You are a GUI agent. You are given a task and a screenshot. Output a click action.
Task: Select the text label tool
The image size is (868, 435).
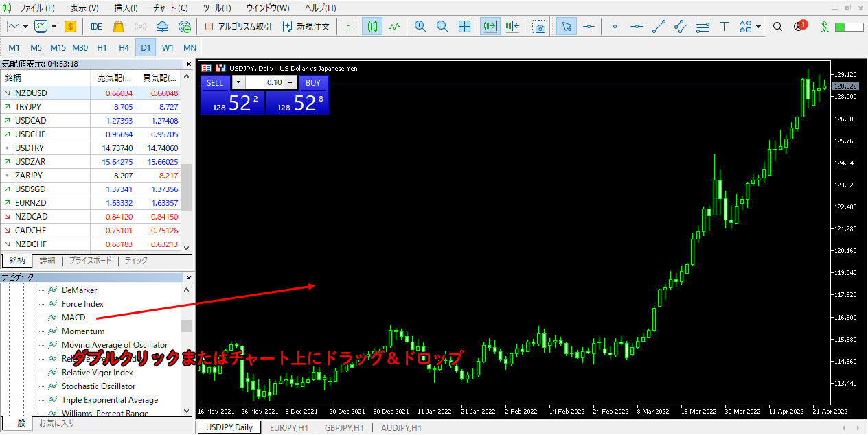tap(724, 26)
